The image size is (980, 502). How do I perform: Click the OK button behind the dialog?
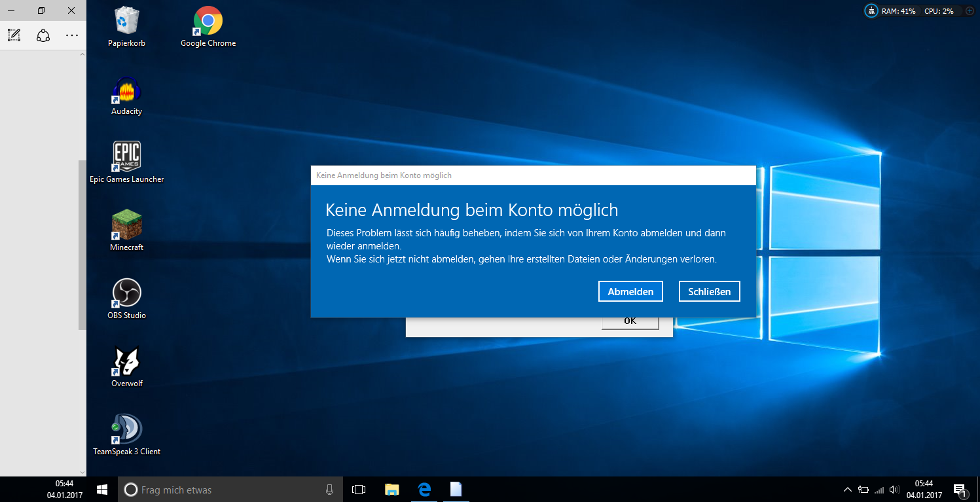630,322
